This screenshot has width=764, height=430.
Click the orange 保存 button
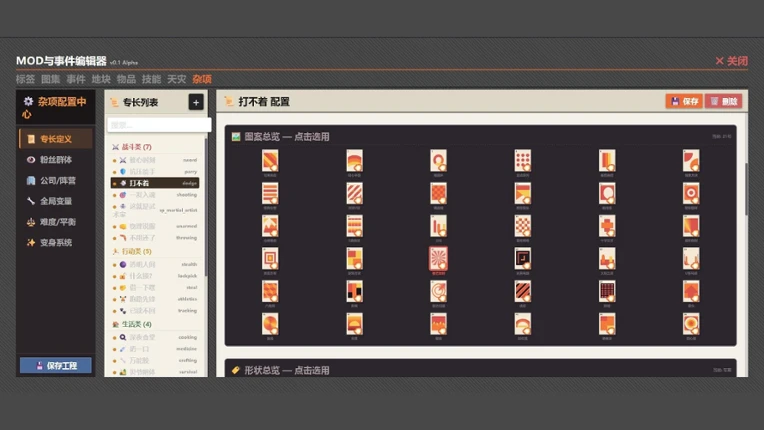[x=684, y=101]
